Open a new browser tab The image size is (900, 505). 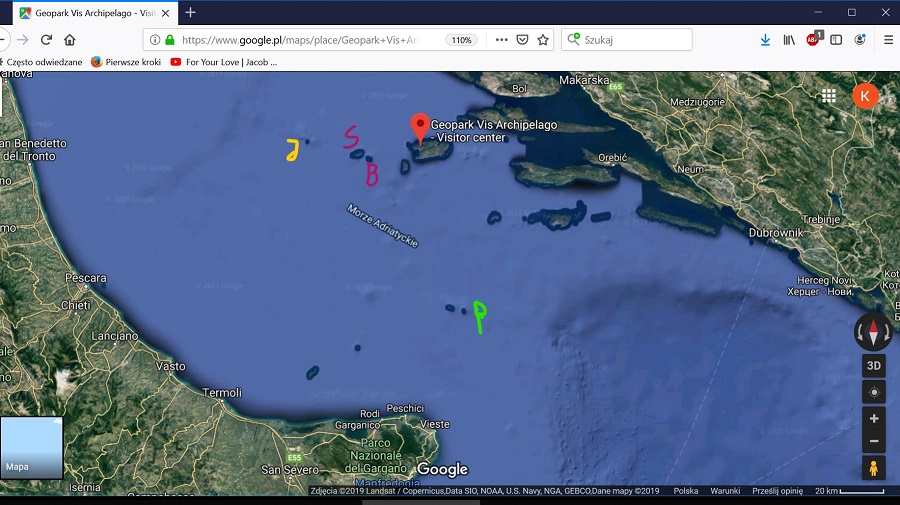(190, 13)
